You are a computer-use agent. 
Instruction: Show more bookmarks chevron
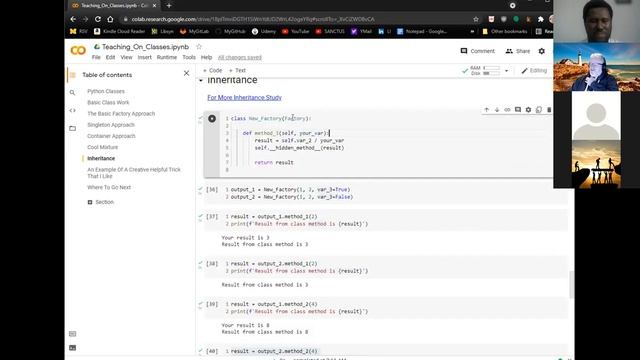(472, 31)
